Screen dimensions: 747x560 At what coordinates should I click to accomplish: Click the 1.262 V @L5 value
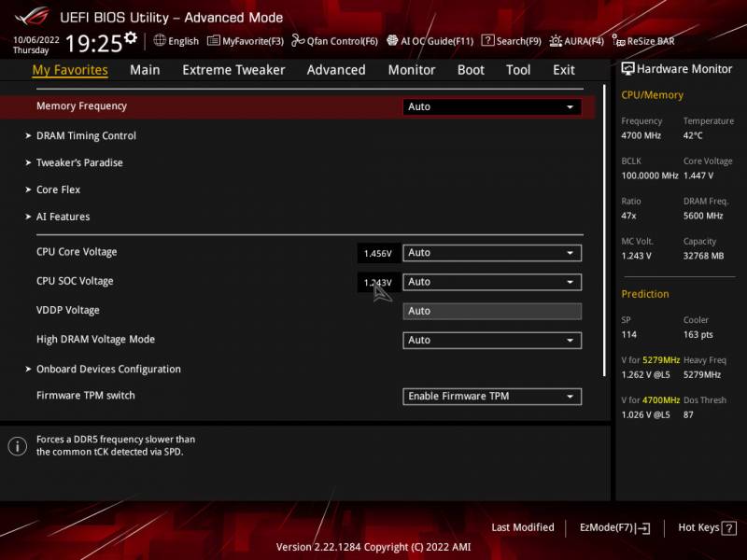coord(645,375)
